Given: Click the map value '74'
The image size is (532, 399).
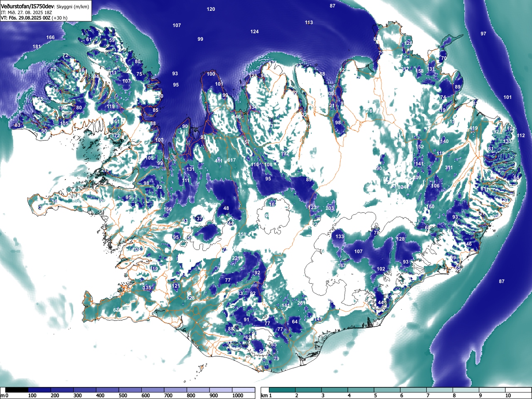Looking at the screenshot, I should 443,98.
